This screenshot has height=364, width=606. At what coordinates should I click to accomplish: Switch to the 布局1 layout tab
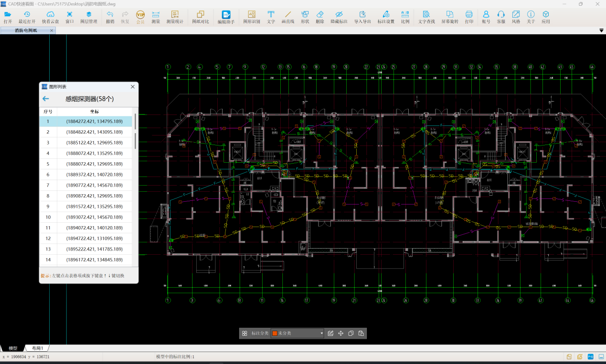coord(38,348)
